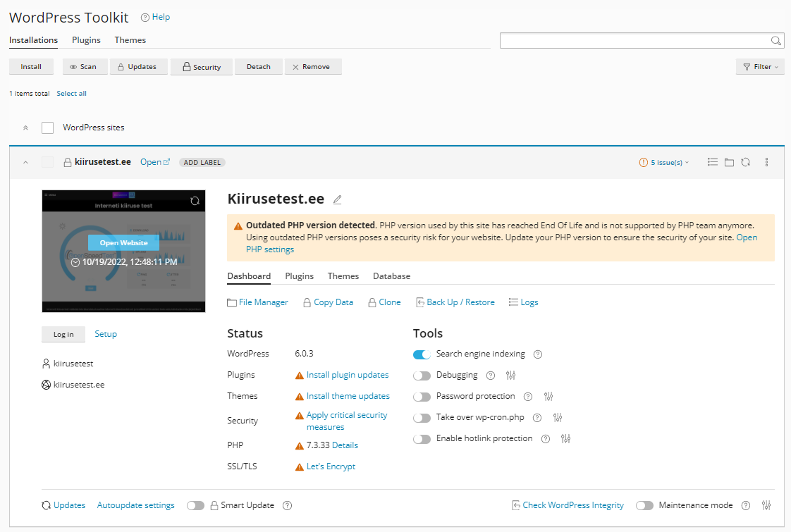This screenshot has height=532, width=791.
Task: Open the Database tab for the site
Action: [x=391, y=276]
